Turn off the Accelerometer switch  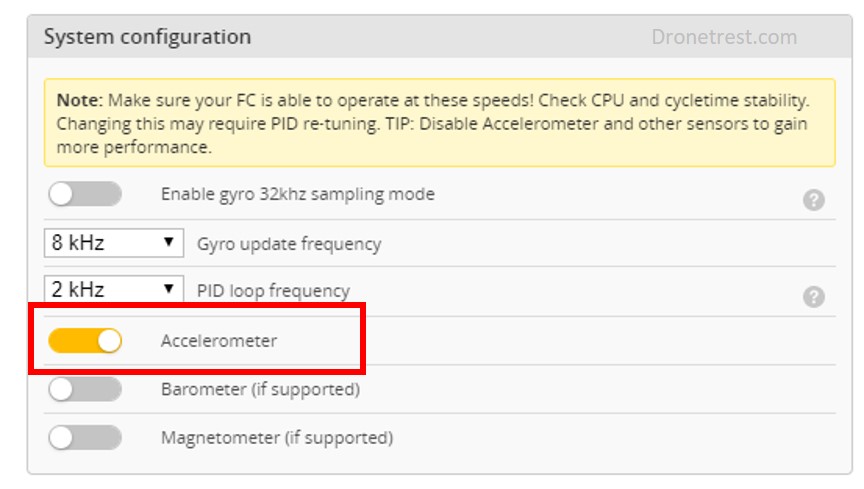click(85, 341)
